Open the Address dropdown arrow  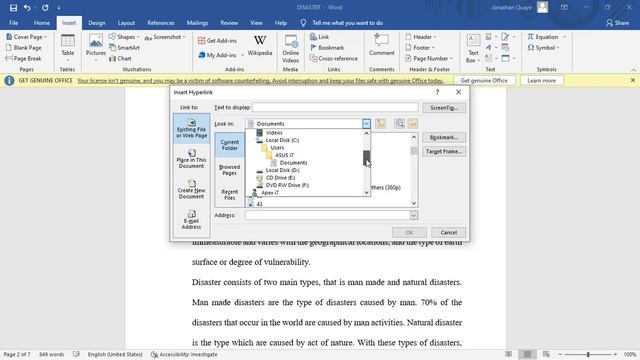coord(414,215)
